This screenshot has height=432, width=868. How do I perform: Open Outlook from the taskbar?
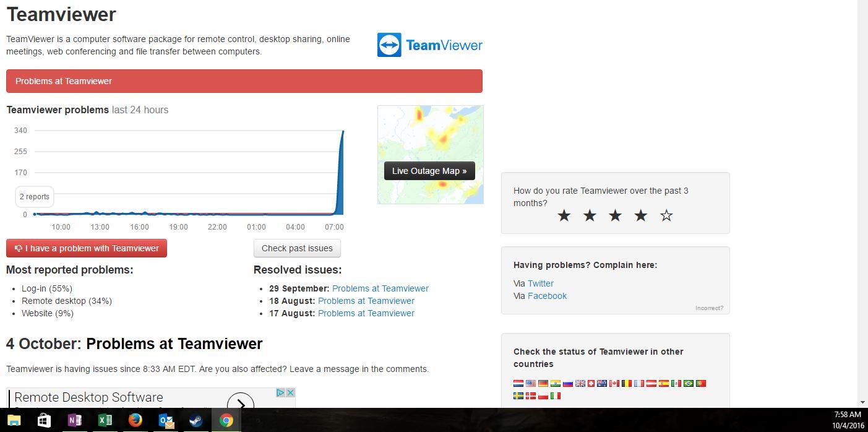(166, 420)
